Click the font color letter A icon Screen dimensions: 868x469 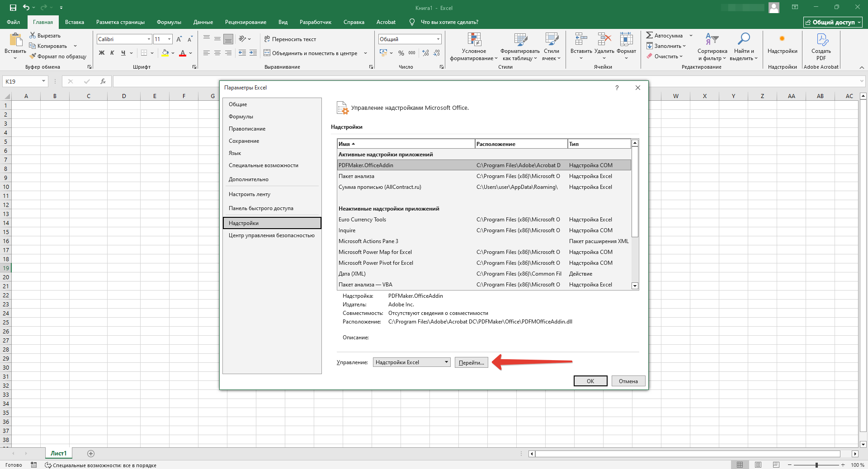(183, 53)
